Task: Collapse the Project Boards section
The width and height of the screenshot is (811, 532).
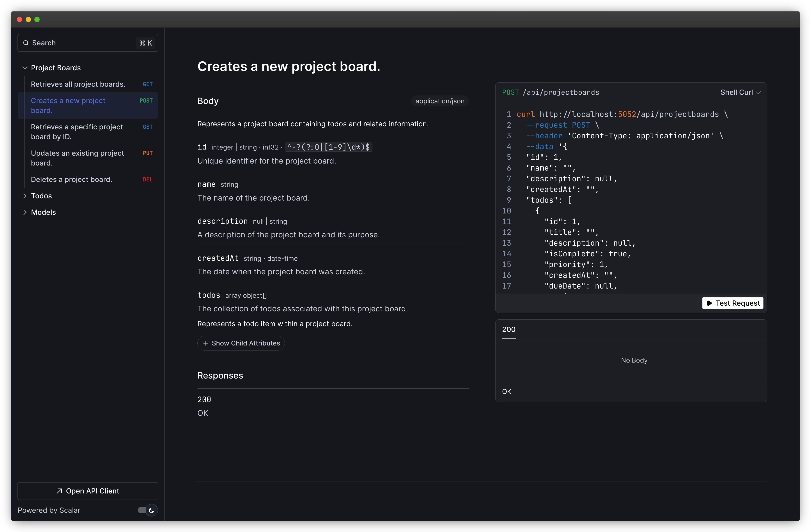Action: click(25, 68)
